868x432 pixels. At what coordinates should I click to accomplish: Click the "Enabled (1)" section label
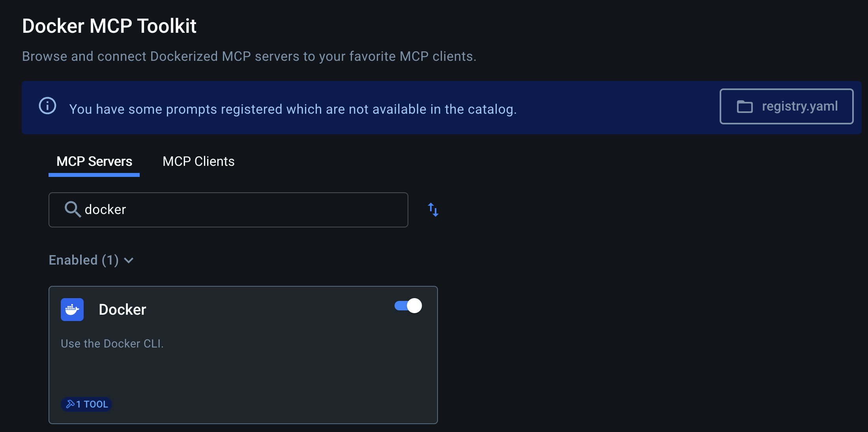click(x=84, y=260)
